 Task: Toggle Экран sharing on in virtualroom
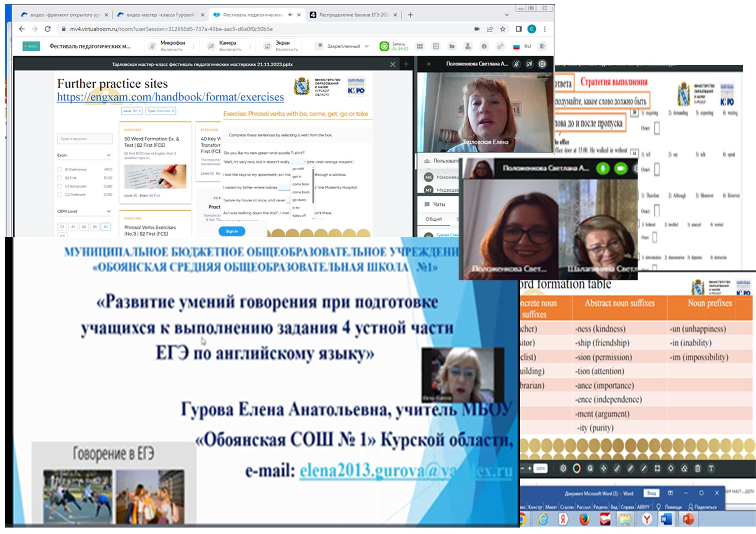tap(281, 46)
